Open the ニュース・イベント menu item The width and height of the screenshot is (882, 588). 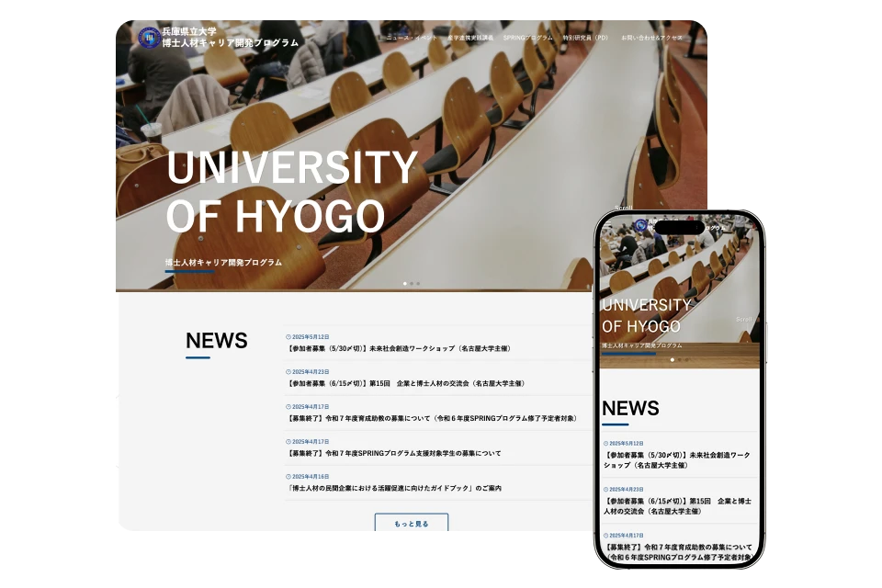[412, 38]
